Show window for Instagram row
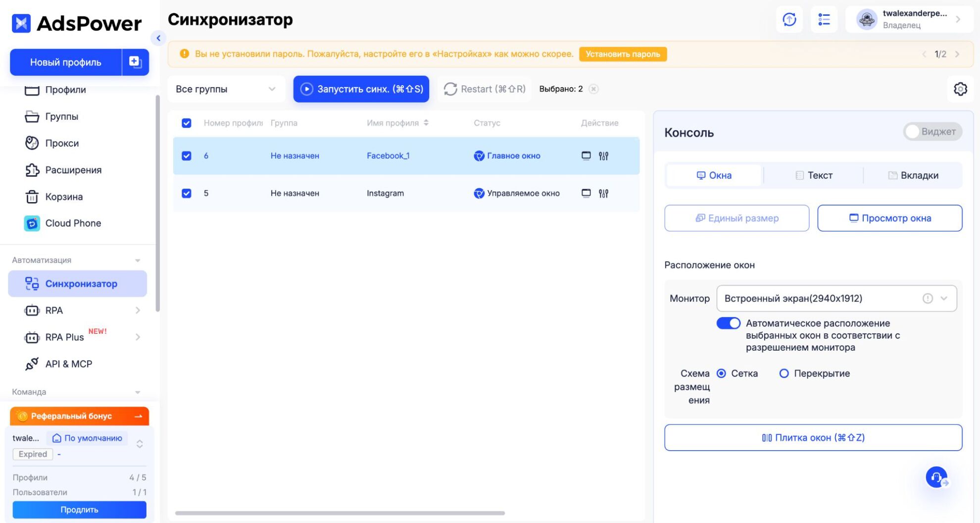 click(586, 194)
